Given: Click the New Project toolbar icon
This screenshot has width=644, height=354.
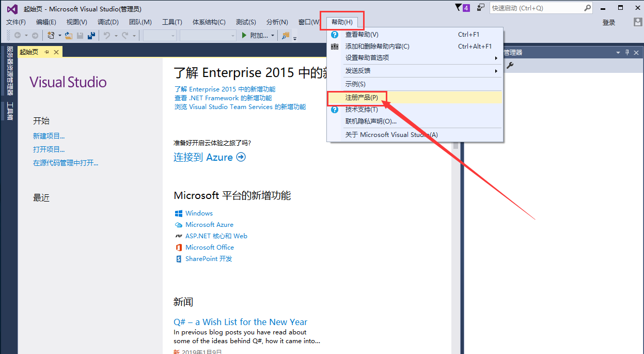Looking at the screenshot, I should pyautogui.click(x=51, y=35).
